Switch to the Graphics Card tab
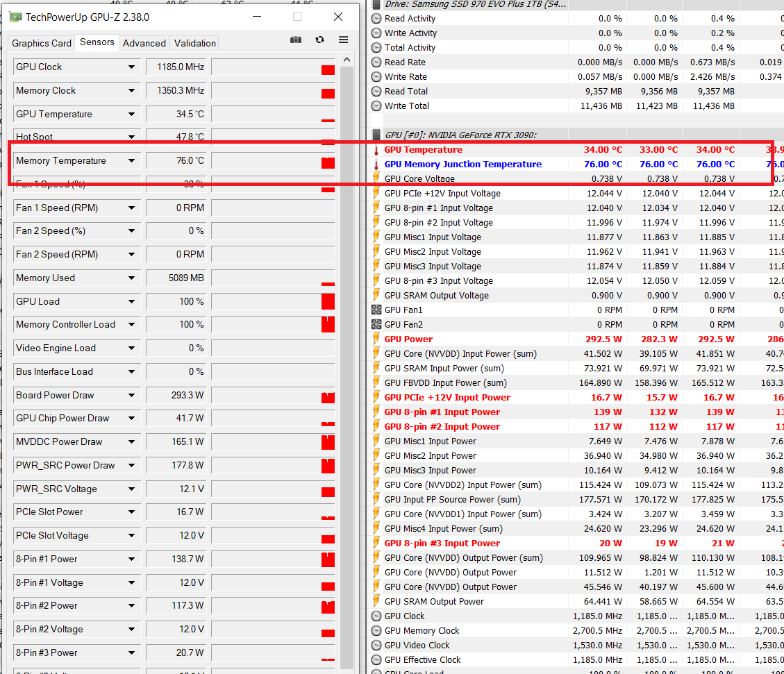 pos(42,44)
